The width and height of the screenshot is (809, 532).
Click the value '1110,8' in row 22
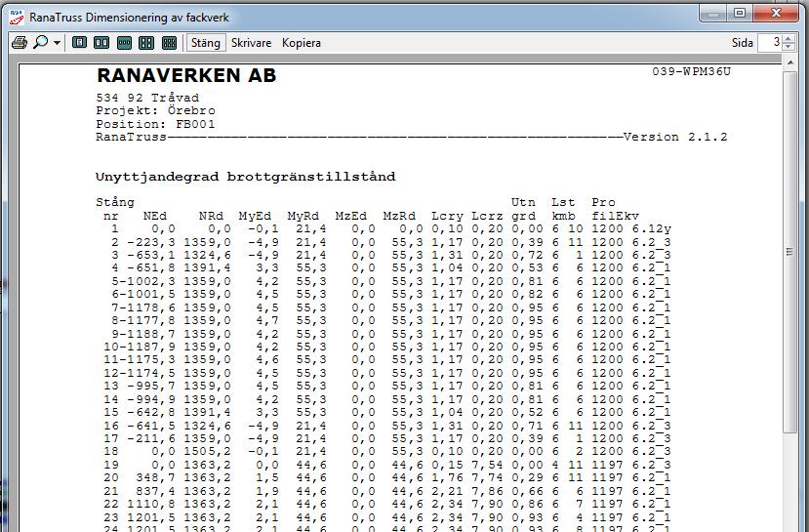point(151,504)
